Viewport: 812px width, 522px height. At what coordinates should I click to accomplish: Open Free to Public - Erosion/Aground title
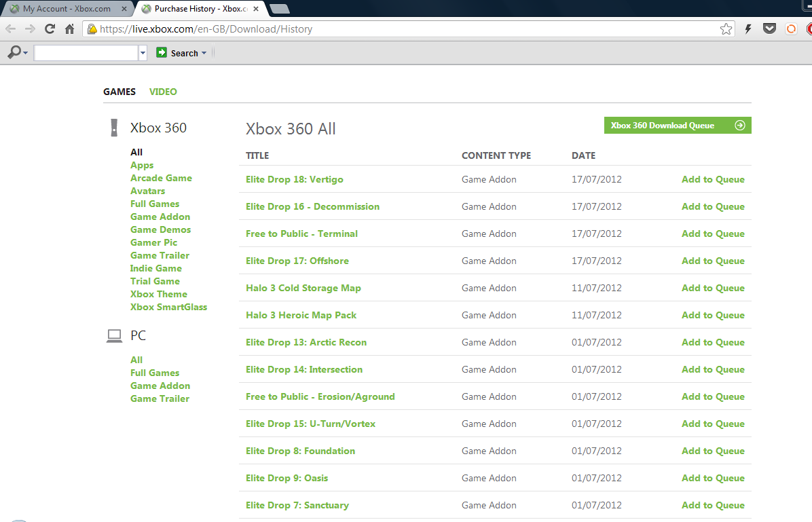[x=320, y=396]
